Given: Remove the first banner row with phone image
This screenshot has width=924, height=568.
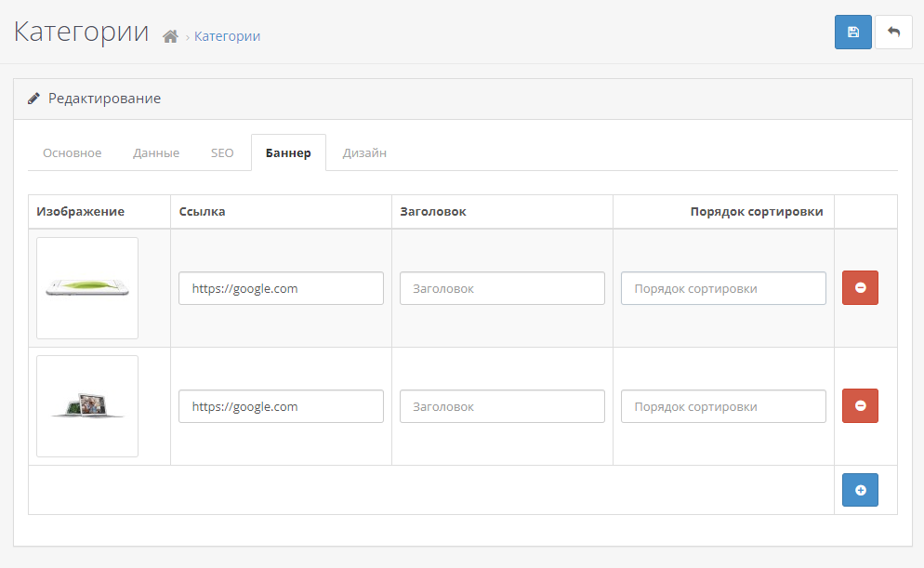Looking at the screenshot, I should [x=860, y=287].
